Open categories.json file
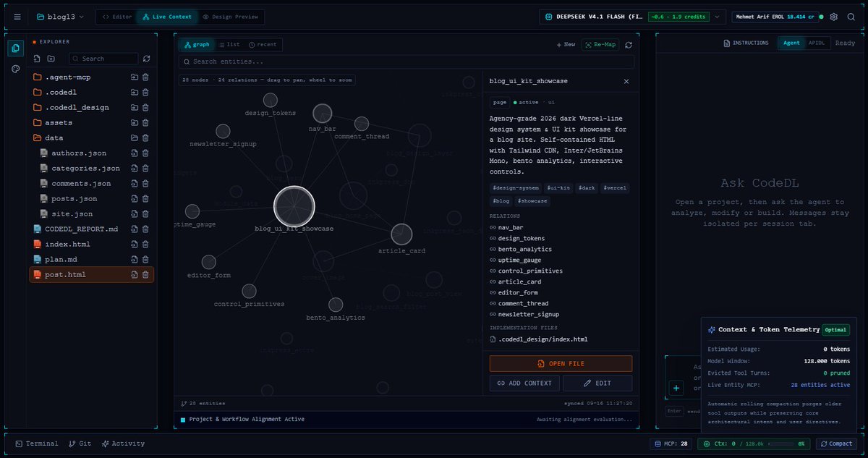The width and height of the screenshot is (868, 458). tap(85, 168)
